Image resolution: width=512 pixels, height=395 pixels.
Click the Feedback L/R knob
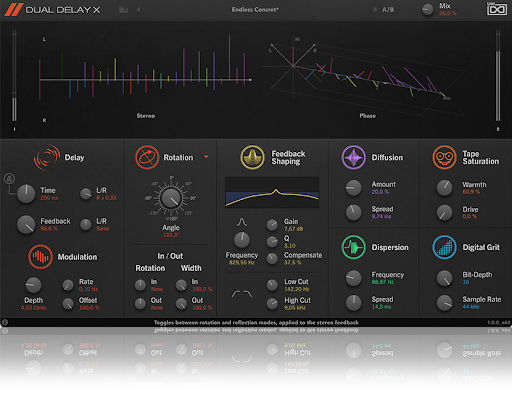click(x=86, y=224)
